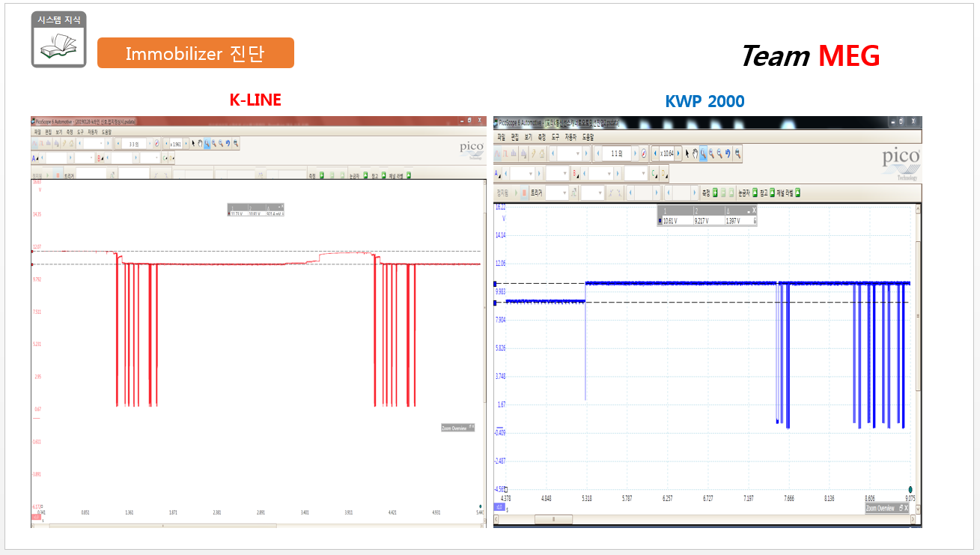Click green start capture arrow in KWP 2000 window
Viewport: 980px width, 555px height.
(x=516, y=192)
